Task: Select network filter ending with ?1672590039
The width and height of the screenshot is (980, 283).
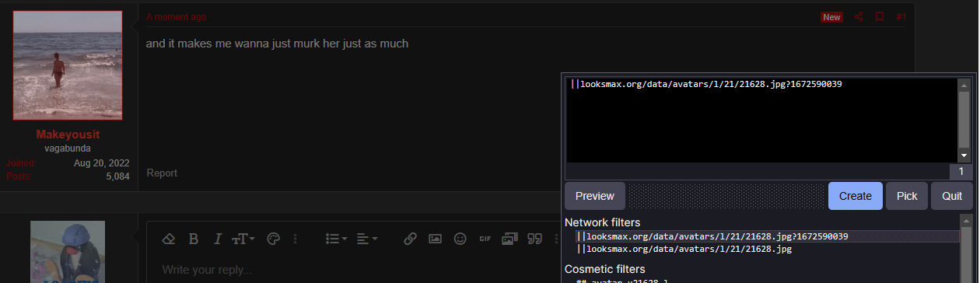Action: (712, 236)
